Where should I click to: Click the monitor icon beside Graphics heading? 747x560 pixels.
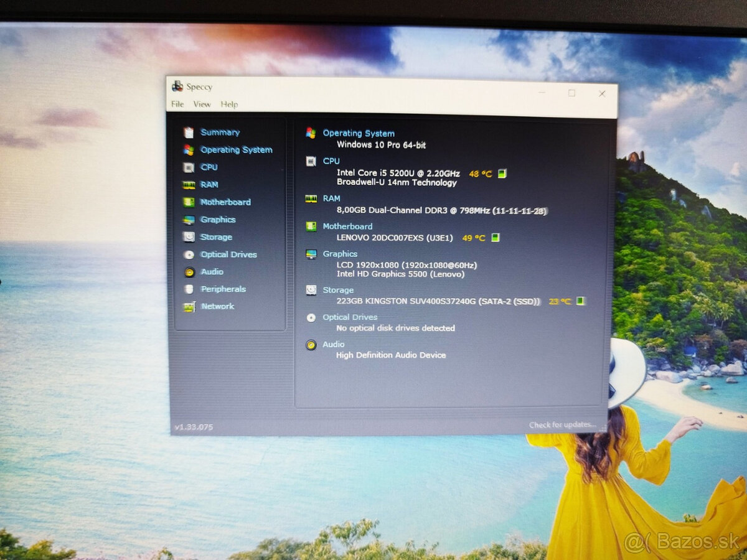point(311,254)
